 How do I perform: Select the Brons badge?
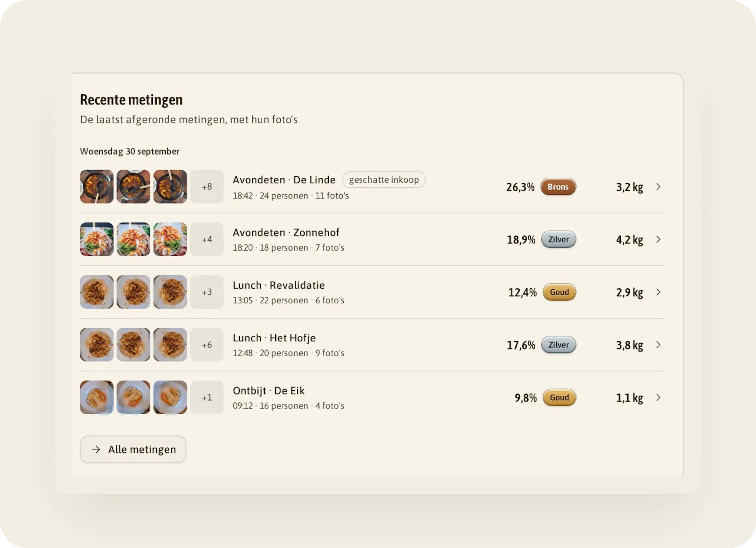coord(558,187)
